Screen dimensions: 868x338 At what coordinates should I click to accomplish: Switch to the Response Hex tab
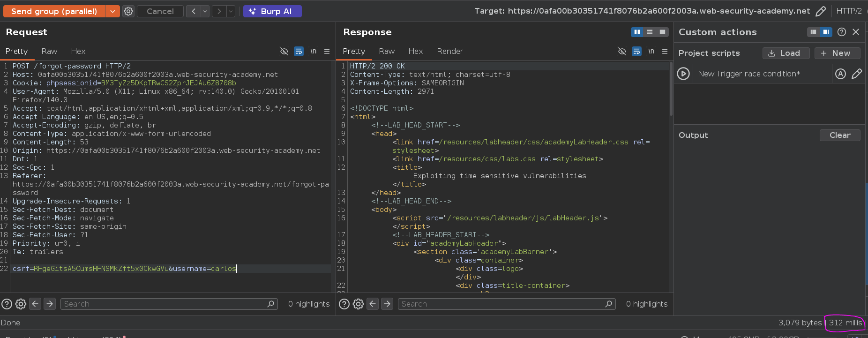point(416,51)
